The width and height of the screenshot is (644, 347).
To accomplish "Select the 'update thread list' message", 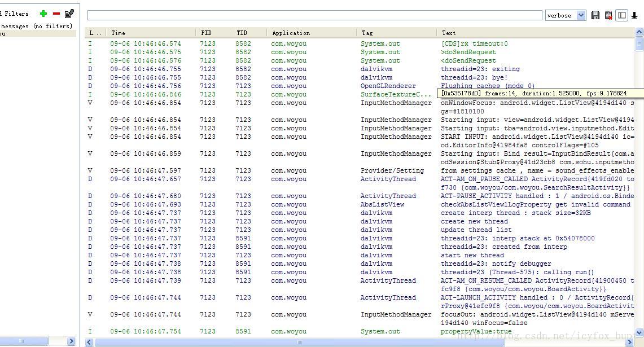I will [476, 230].
